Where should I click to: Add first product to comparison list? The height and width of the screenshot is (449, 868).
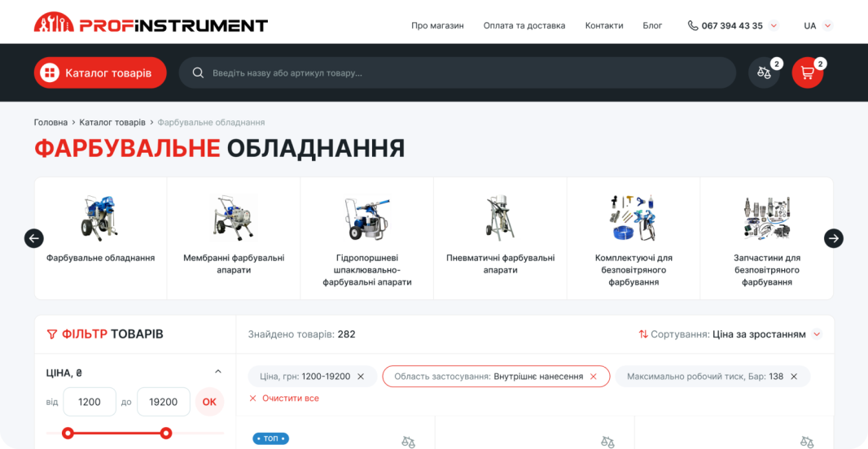(408, 442)
